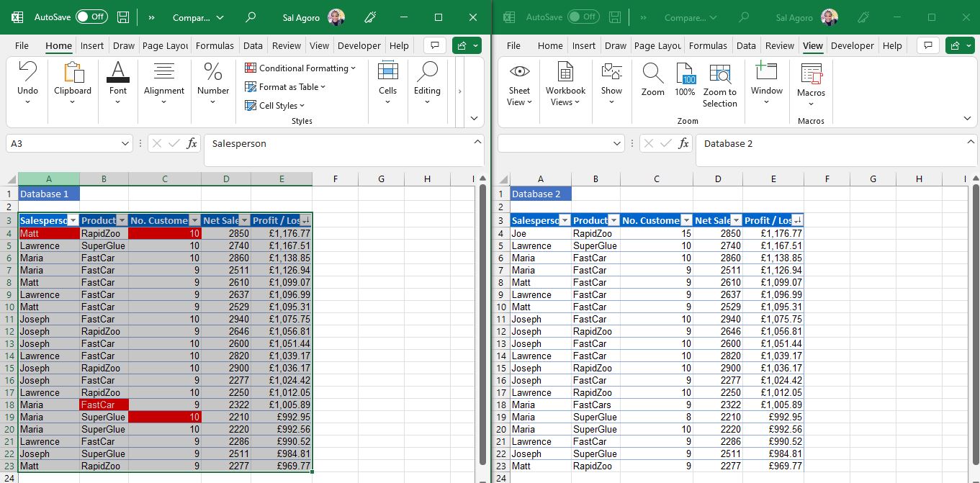Open the Developer tab in right window
This screenshot has height=483, width=980.
(x=852, y=46)
